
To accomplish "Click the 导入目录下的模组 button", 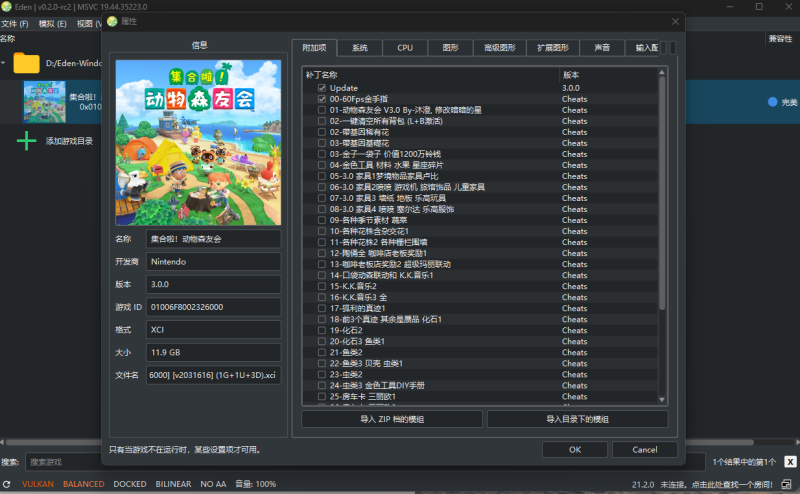I will pyautogui.click(x=578, y=419).
